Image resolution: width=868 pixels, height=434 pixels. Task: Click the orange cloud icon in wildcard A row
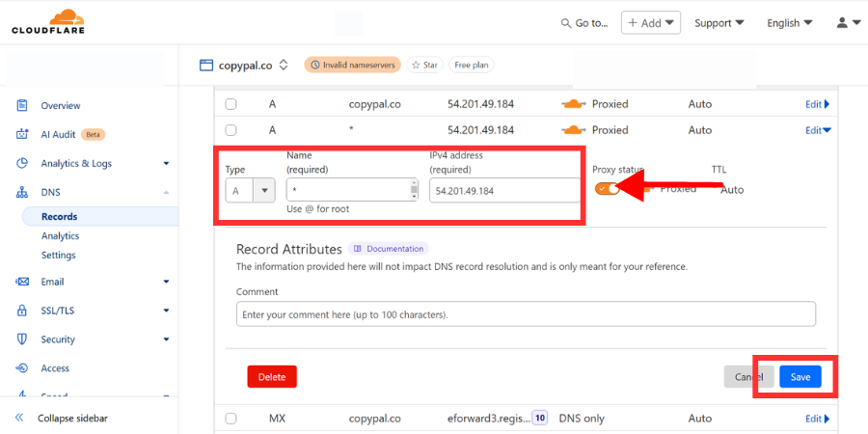point(574,130)
